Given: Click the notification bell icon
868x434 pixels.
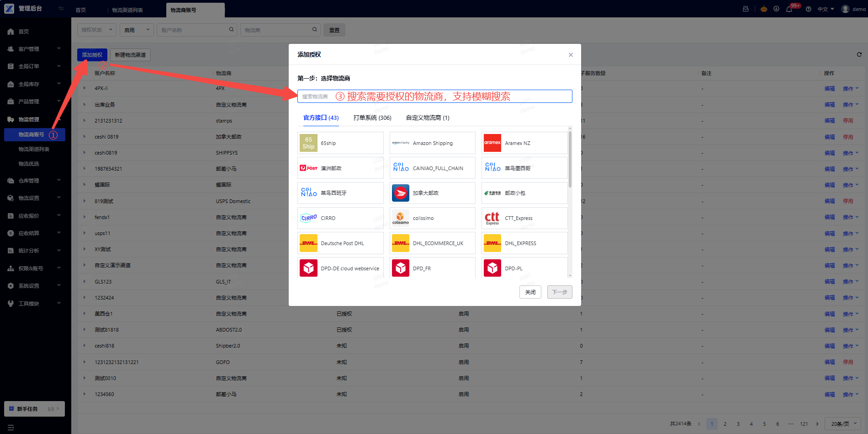Looking at the screenshot, I should pos(789,9).
